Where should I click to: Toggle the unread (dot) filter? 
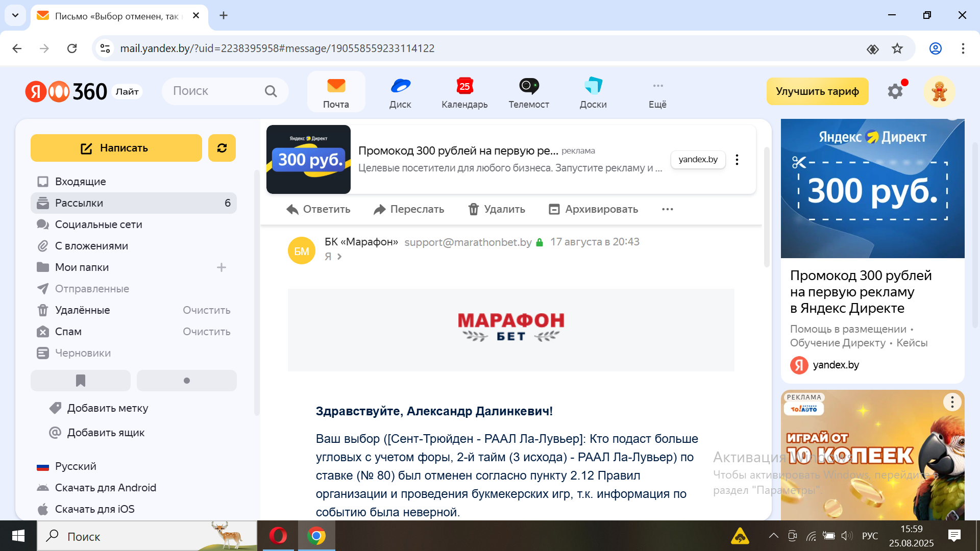(x=187, y=381)
